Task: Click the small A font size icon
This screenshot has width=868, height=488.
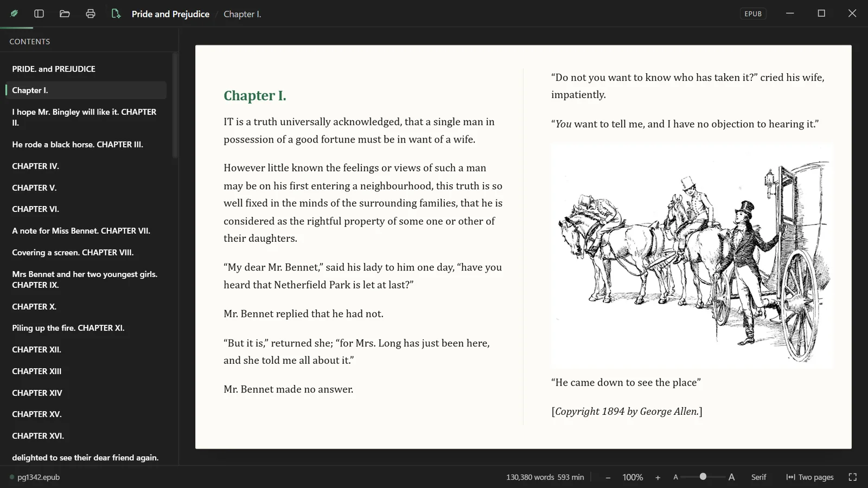Action: tap(675, 477)
